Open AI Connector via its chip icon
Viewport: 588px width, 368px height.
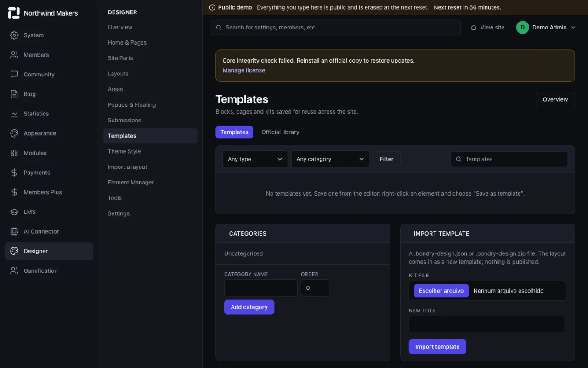tap(14, 231)
